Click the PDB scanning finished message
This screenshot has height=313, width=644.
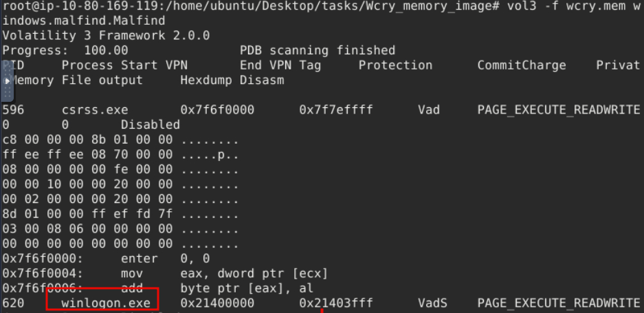point(318,50)
